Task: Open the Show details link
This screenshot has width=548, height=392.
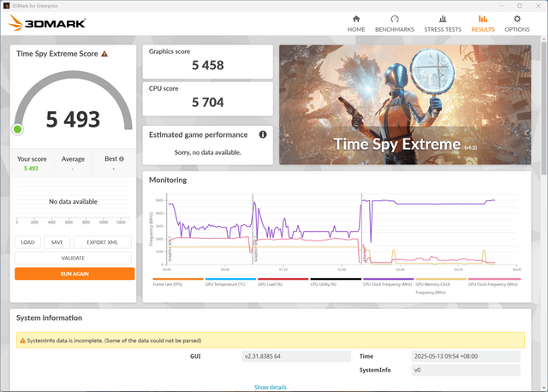Action: pyautogui.click(x=271, y=387)
